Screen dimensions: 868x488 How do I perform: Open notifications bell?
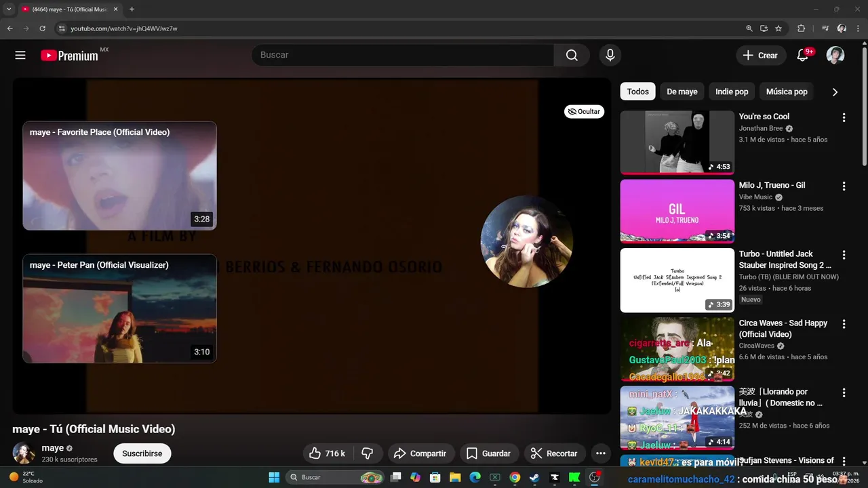click(802, 56)
